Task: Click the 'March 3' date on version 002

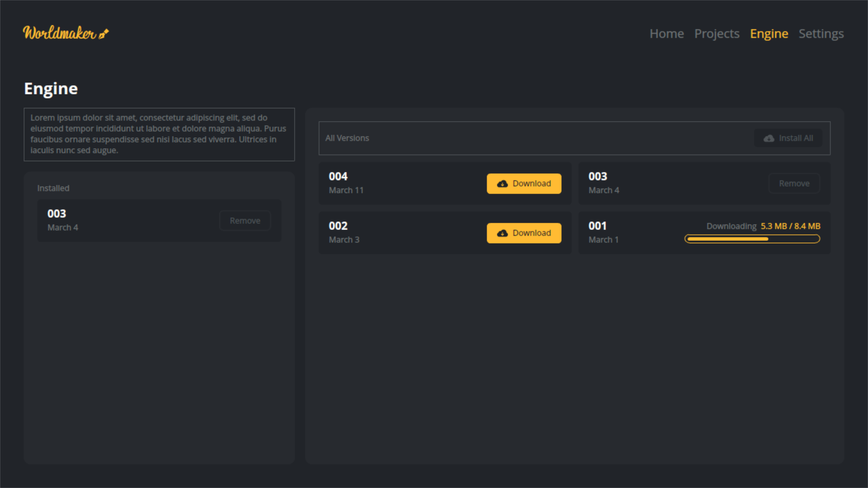Action: coord(344,239)
